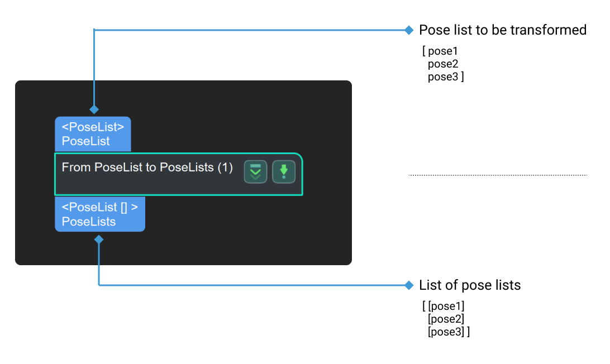Image resolution: width=610 pixels, height=364 pixels.
Task: Toggle the single-step arrow control on the node
Action: 284,172
